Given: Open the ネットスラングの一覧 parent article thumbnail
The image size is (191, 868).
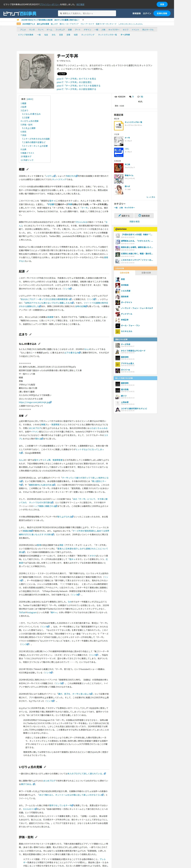Looking at the screenshot, I should (x=119, y=126).
